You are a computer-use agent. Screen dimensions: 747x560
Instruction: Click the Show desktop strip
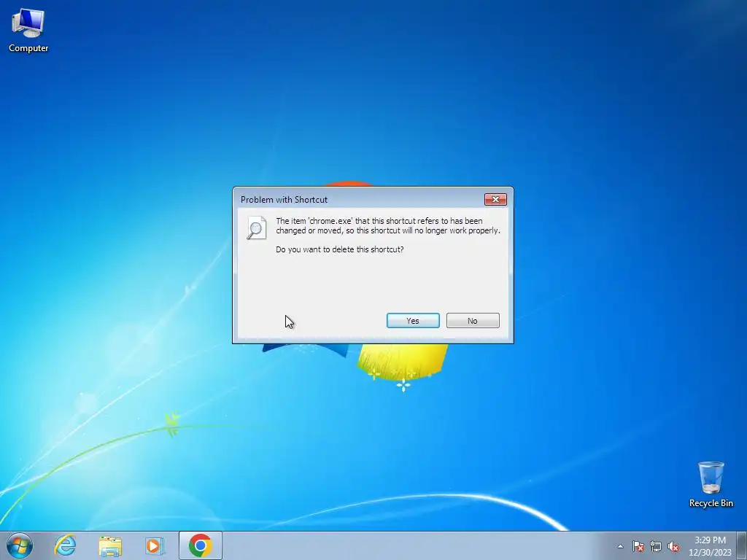(x=742, y=545)
